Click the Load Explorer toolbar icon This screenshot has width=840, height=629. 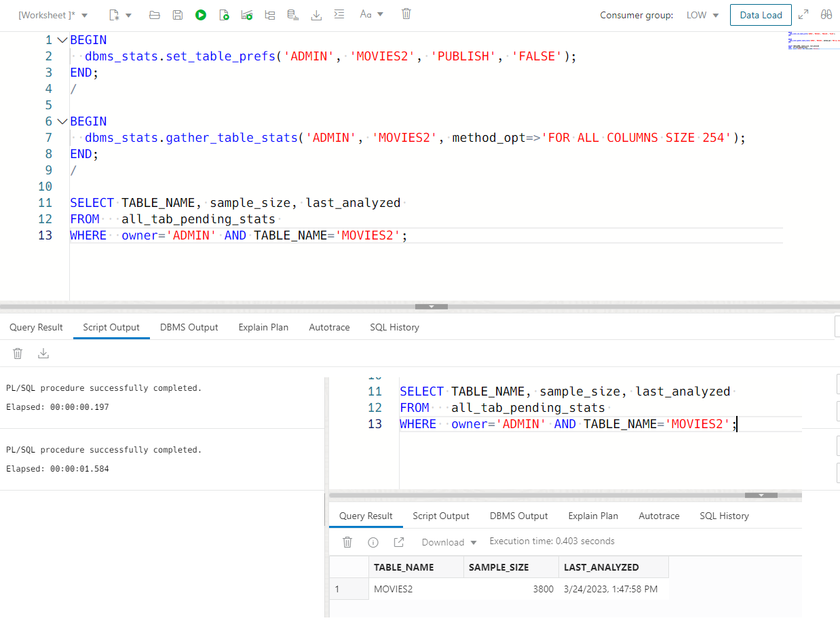coord(293,14)
